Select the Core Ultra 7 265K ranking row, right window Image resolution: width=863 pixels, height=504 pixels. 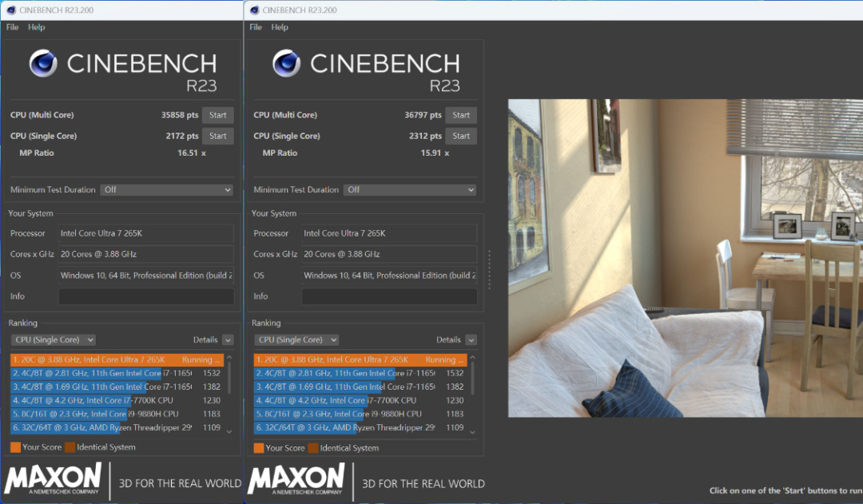(360, 360)
